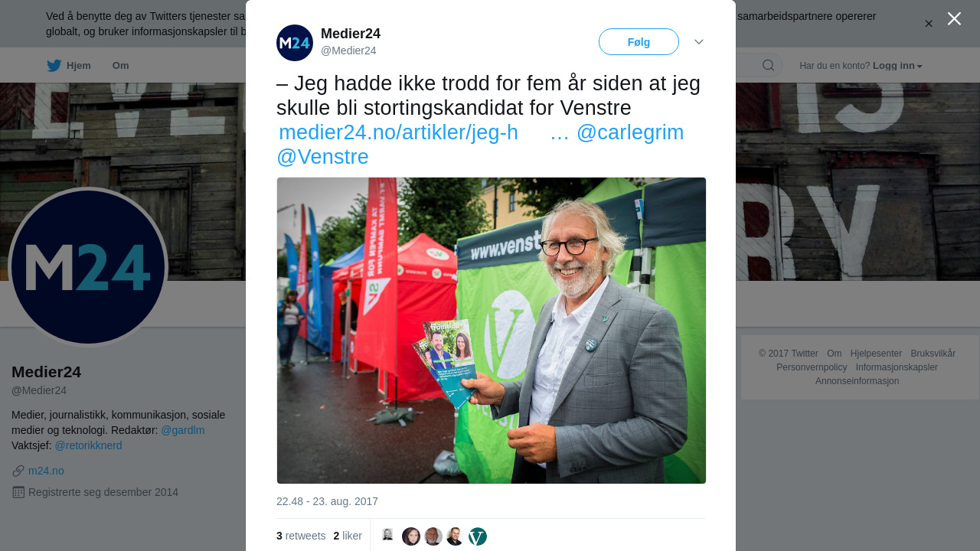
Task: Dismiss the cookie notice banner
Action: [929, 24]
